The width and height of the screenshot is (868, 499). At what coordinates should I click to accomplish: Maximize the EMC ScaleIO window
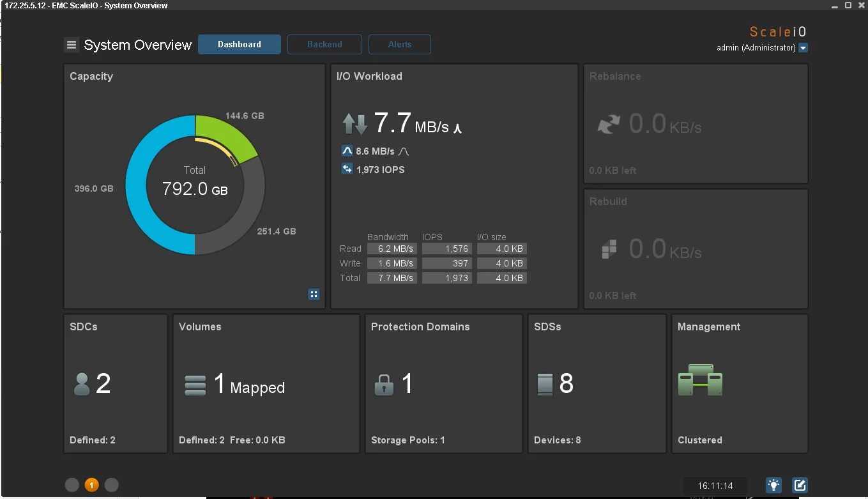tap(848, 5)
